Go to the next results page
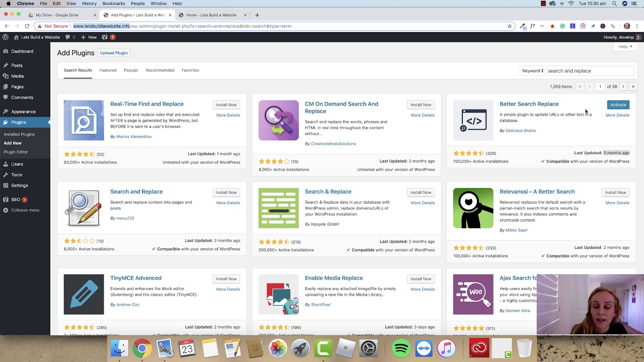The height and width of the screenshot is (362, 644). click(623, 86)
